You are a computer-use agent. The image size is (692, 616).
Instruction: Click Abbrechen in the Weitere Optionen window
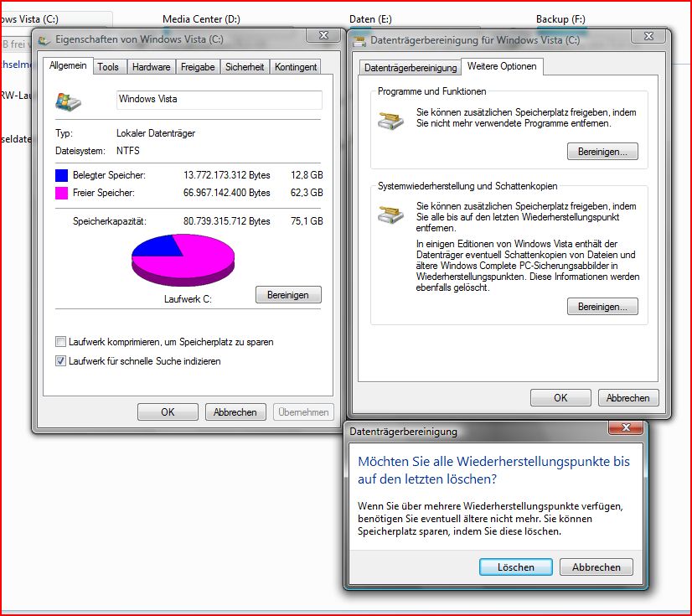pos(628,398)
